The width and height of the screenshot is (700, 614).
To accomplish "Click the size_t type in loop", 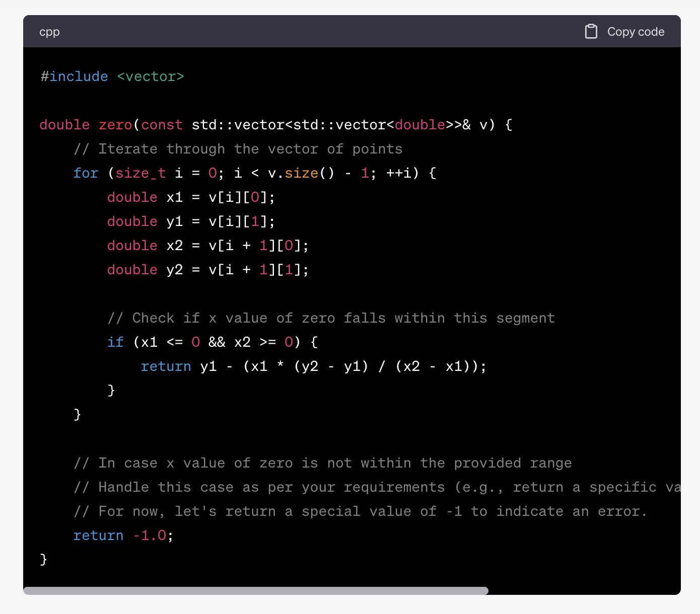I will pyautogui.click(x=141, y=173).
